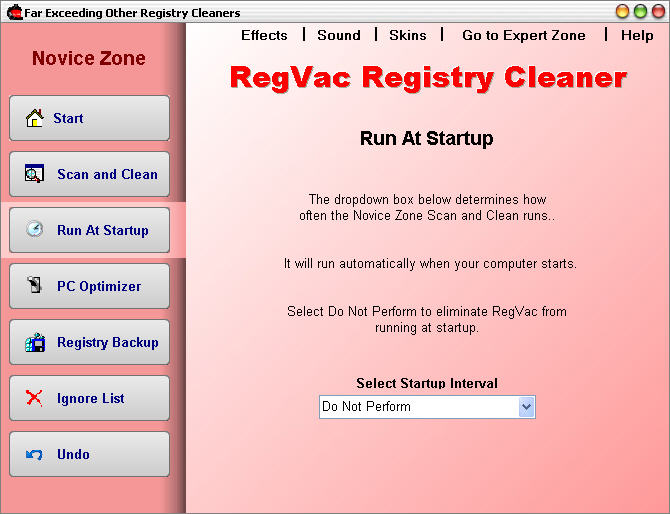Switch to Expert Zone via top menu
Image resolution: width=670 pixels, height=514 pixels.
point(523,35)
